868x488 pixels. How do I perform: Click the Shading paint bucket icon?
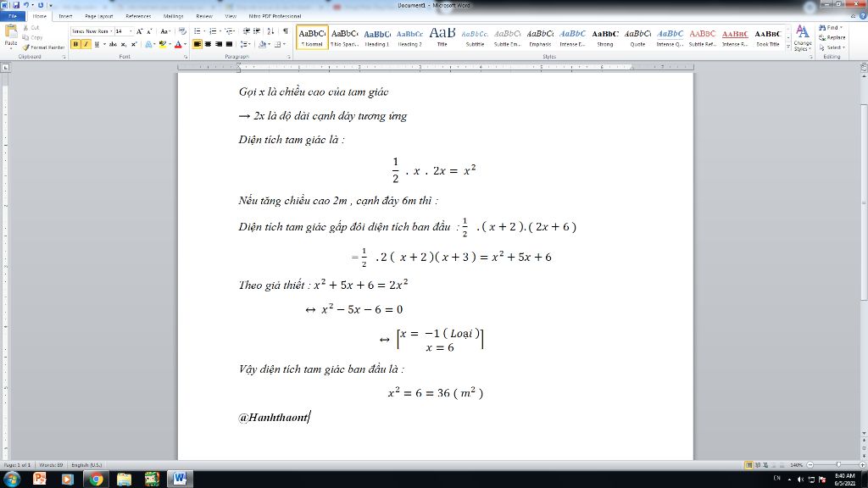click(263, 44)
